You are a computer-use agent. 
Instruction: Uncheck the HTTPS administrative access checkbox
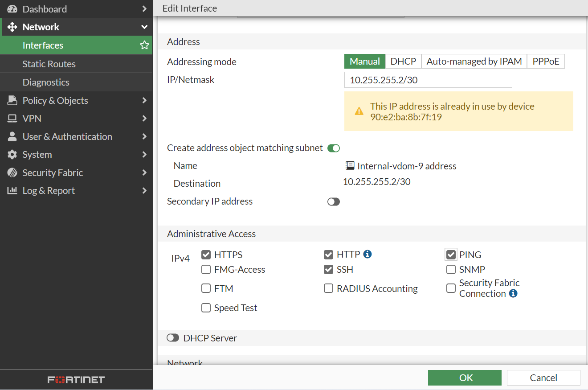tap(206, 255)
